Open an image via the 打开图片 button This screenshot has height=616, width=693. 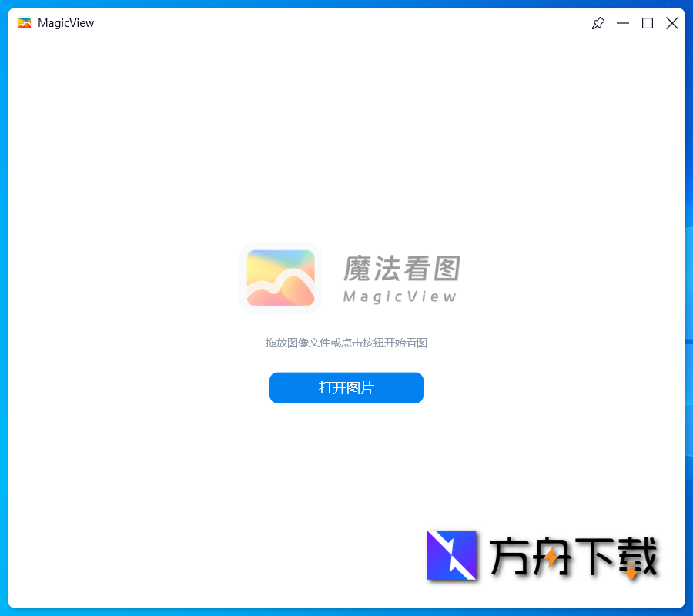pyautogui.click(x=346, y=387)
